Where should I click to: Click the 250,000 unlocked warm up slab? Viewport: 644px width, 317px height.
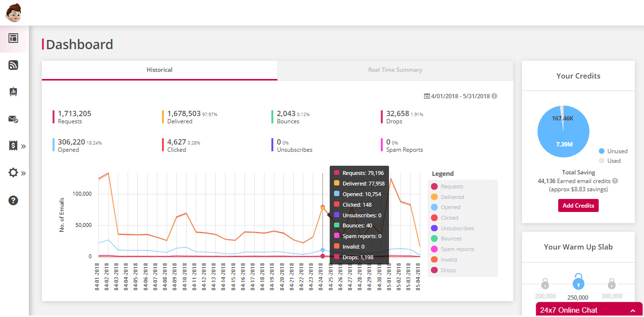[x=578, y=282]
